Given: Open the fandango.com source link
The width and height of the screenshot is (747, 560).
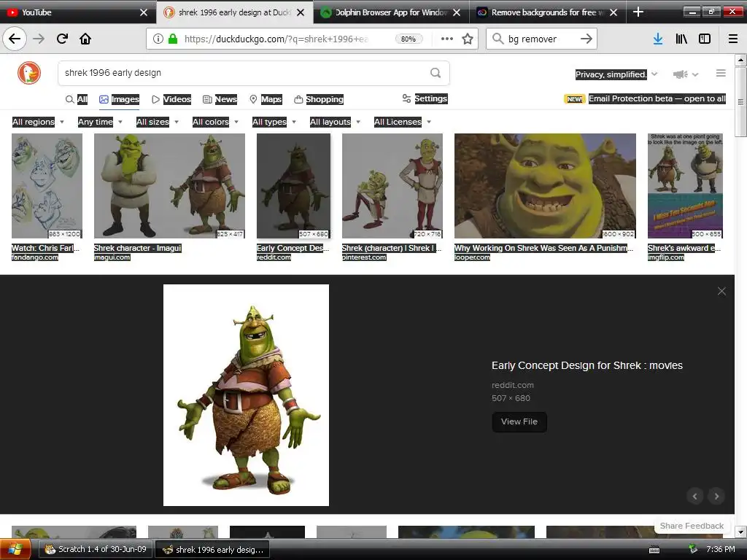Looking at the screenshot, I should click(35, 257).
